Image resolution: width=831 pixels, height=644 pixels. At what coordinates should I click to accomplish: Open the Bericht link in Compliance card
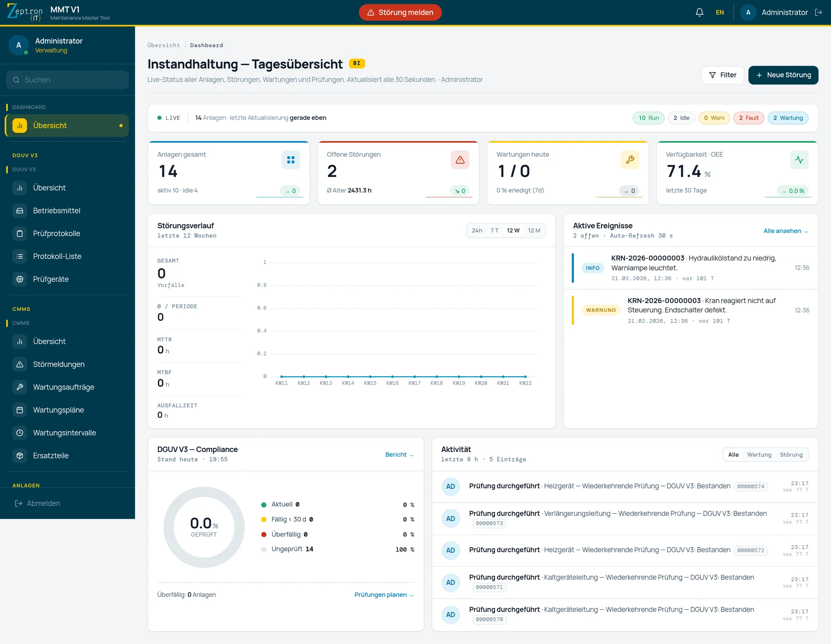click(x=399, y=455)
